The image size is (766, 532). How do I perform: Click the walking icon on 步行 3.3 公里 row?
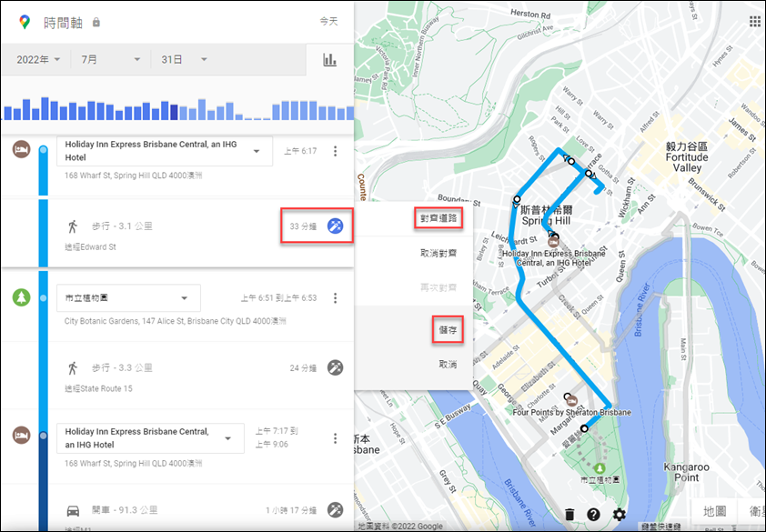[x=73, y=368]
